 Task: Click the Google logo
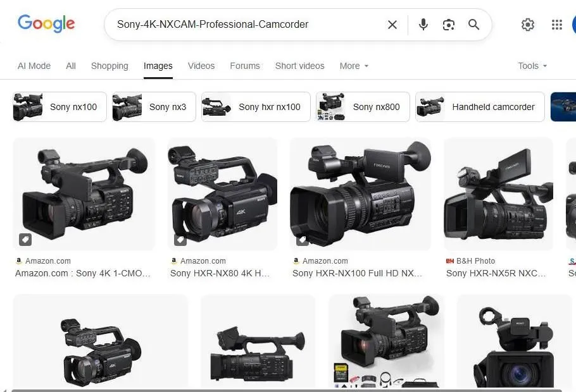coord(46,24)
